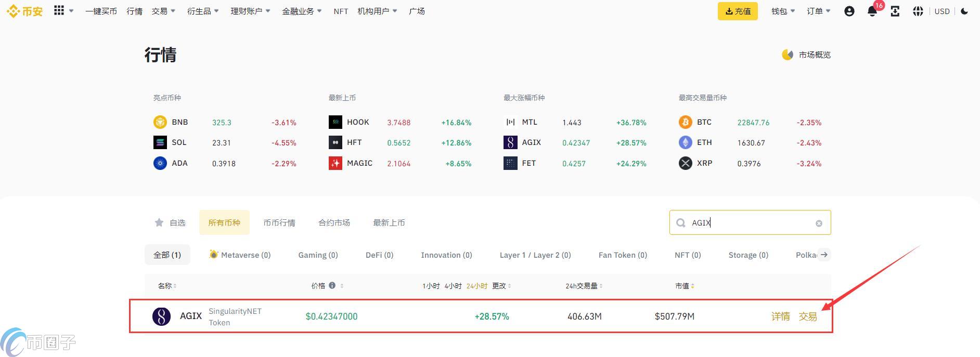Click the XRP coin icon
980x357 pixels.
click(686, 163)
